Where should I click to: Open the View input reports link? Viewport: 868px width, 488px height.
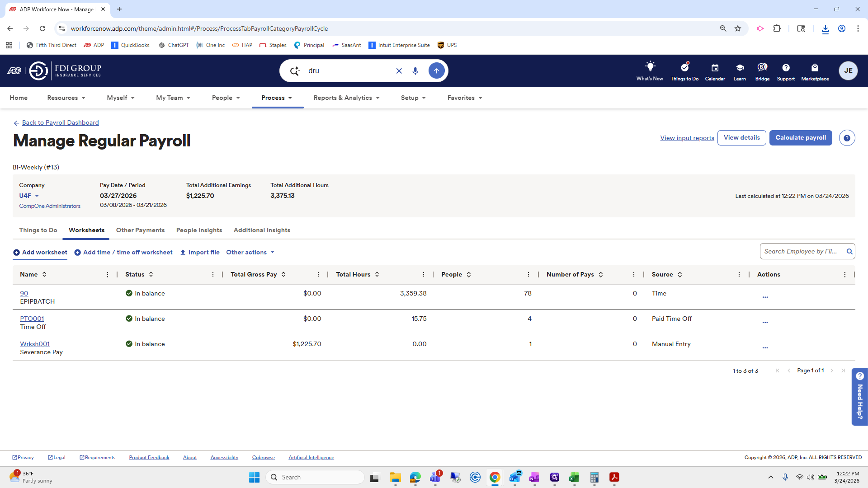(x=687, y=138)
